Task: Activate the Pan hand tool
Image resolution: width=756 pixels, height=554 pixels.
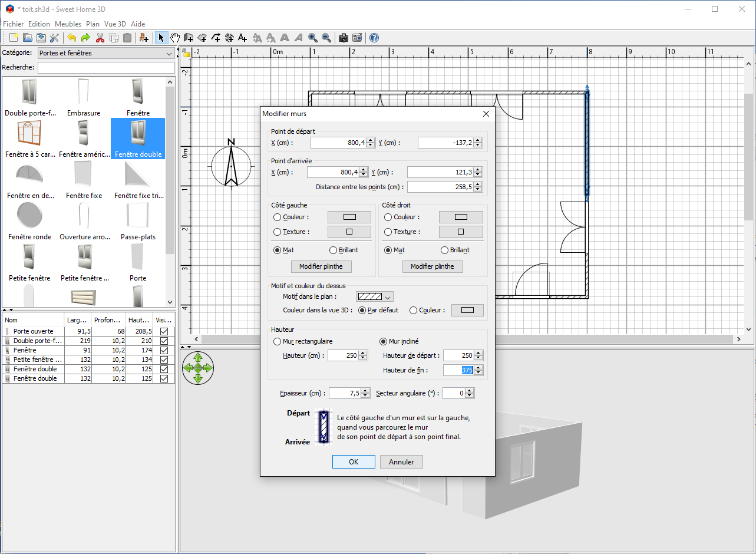Action: [175, 38]
